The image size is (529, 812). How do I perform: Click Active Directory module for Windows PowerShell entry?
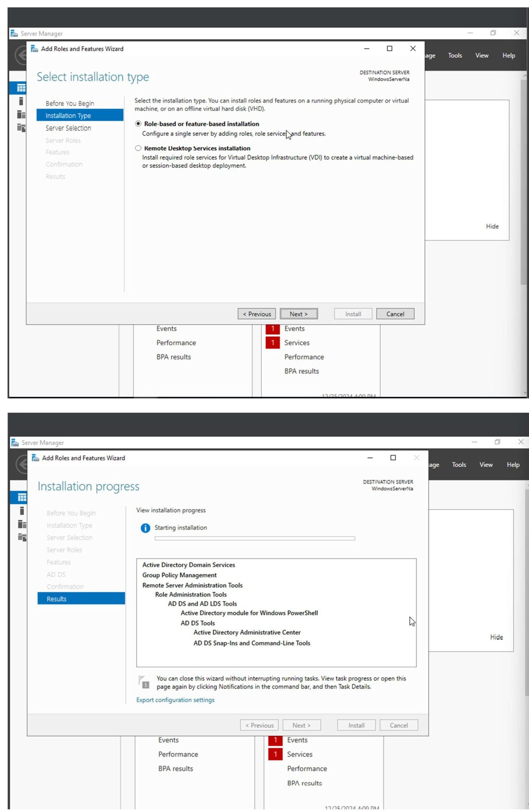coord(249,613)
